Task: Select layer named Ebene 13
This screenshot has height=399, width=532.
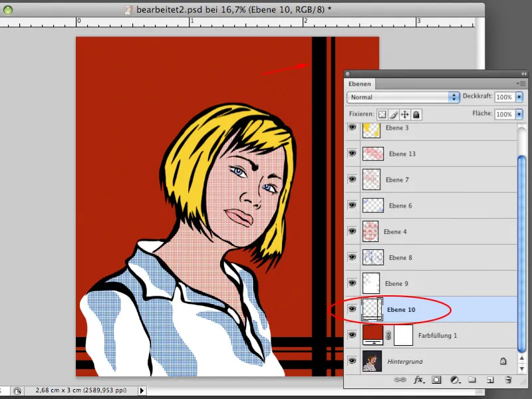Action: tap(402, 154)
